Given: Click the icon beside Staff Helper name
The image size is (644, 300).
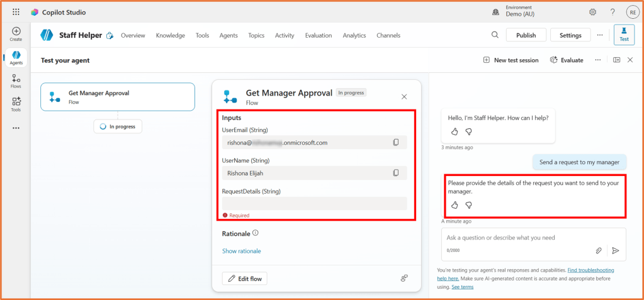Looking at the screenshot, I should tap(110, 36).
